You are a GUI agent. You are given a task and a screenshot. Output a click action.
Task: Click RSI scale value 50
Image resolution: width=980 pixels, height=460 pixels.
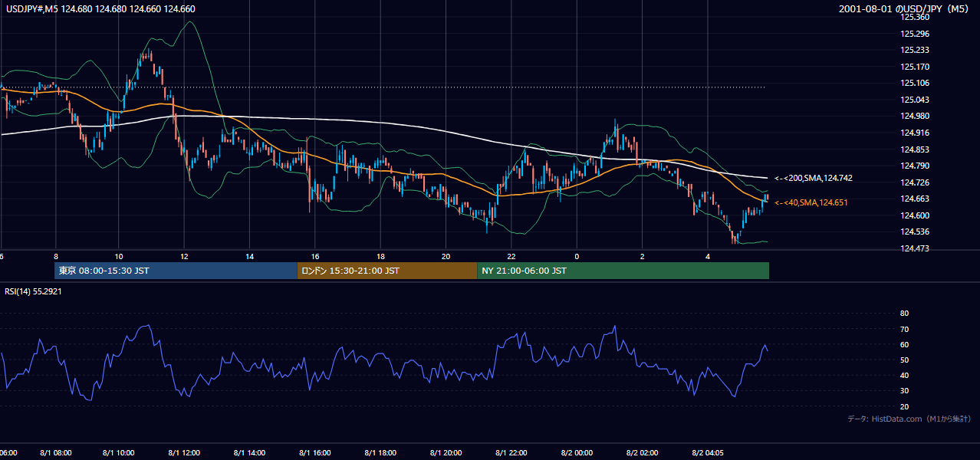(904, 360)
